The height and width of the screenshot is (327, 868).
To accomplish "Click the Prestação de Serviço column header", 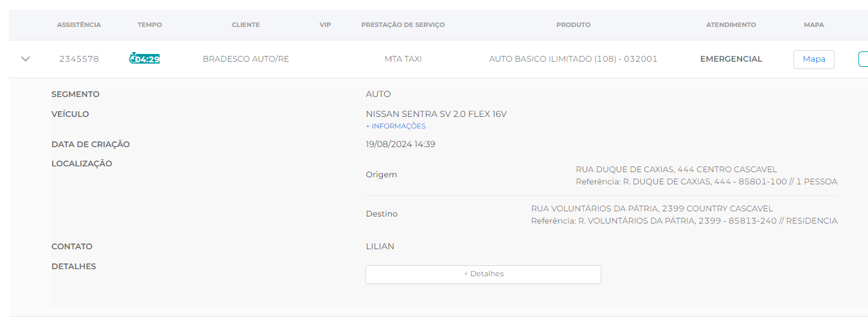I will 403,25.
